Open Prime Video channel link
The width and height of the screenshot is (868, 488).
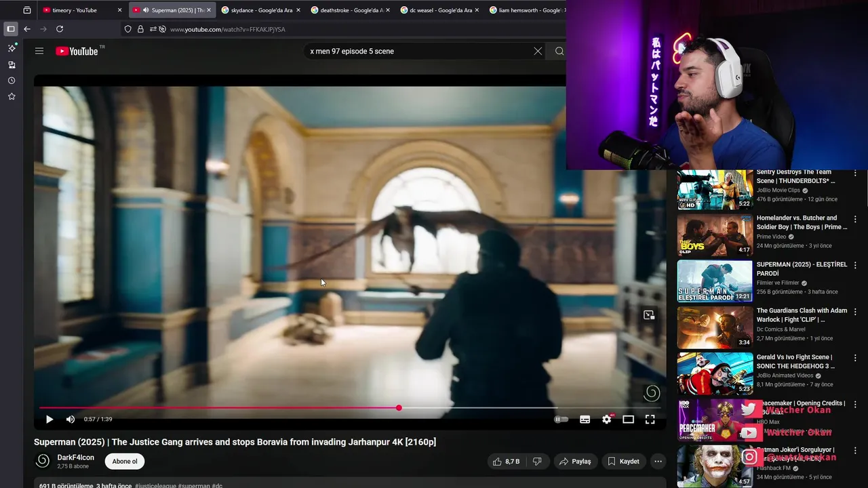(x=771, y=237)
